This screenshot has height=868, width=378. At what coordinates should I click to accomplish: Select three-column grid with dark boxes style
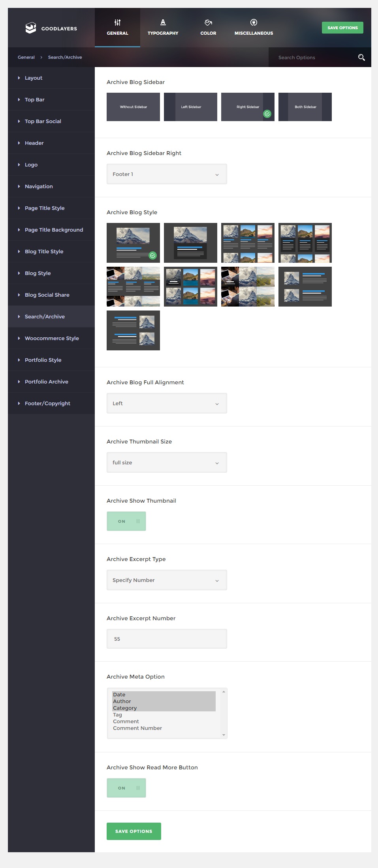tap(305, 243)
